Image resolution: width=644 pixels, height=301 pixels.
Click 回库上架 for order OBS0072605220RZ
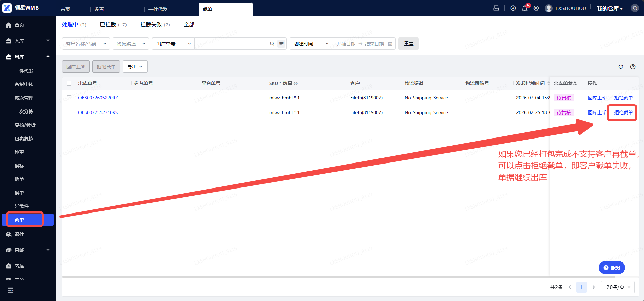597,98
